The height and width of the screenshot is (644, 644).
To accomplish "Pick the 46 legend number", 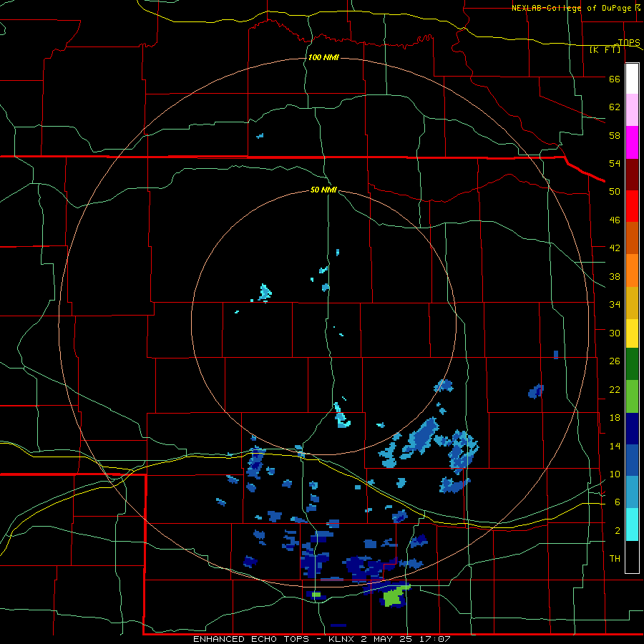I will point(615,220).
